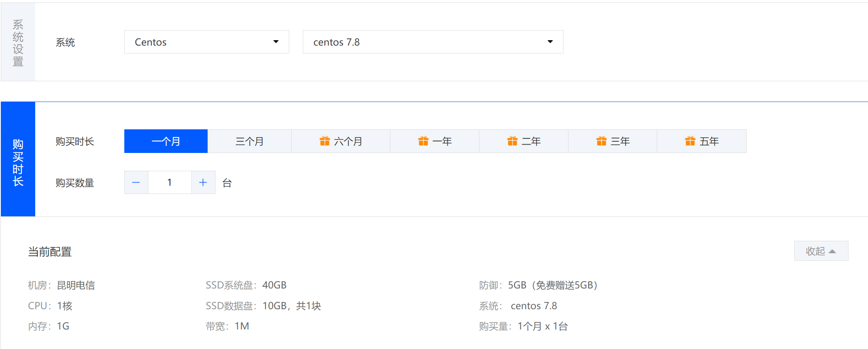
Task: Click the gift icon beside 五年
Action: [690, 141]
